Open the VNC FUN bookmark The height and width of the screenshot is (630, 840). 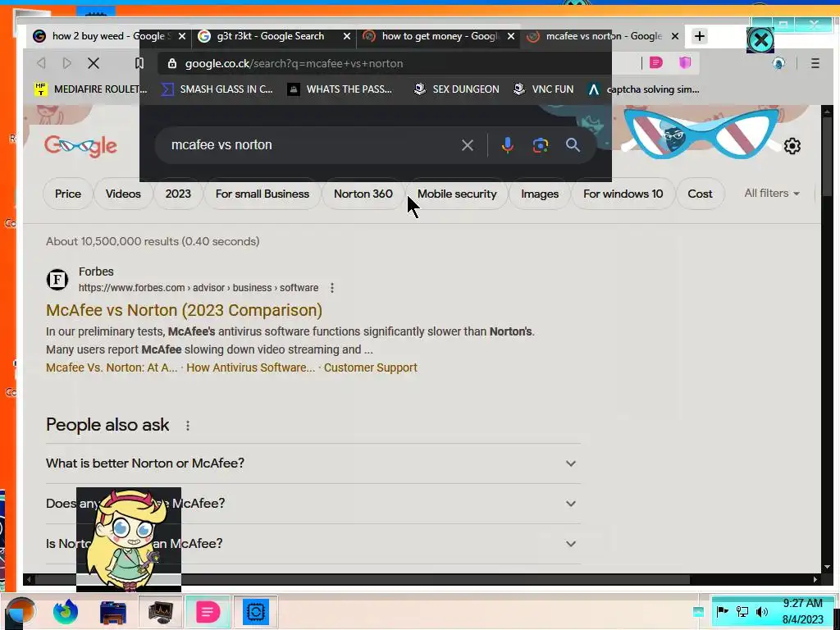tap(543, 89)
